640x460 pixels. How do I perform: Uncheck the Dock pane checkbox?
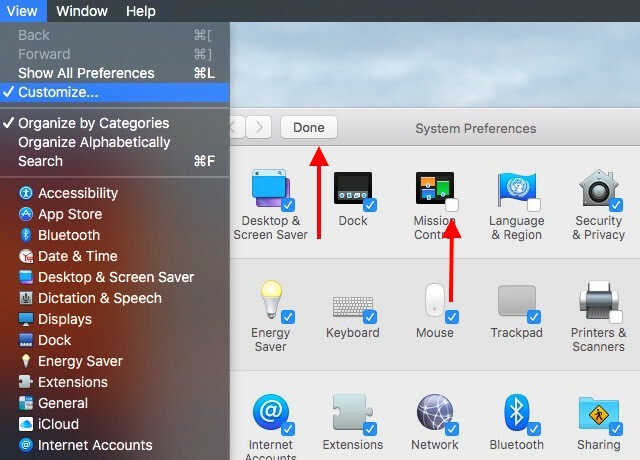click(x=370, y=205)
